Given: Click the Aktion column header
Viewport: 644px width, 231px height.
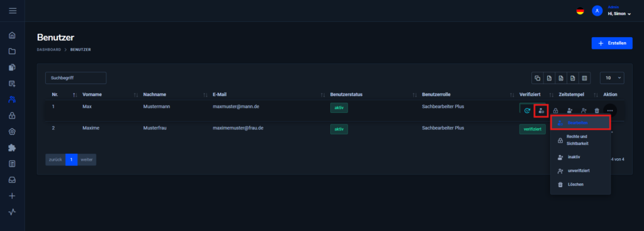Looking at the screenshot, I should click(x=610, y=95).
